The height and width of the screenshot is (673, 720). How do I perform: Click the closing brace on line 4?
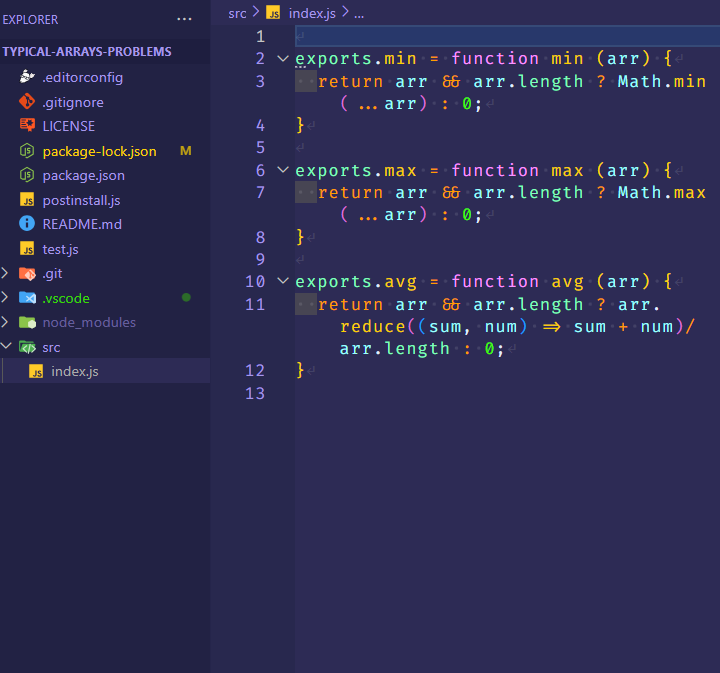[300, 124]
